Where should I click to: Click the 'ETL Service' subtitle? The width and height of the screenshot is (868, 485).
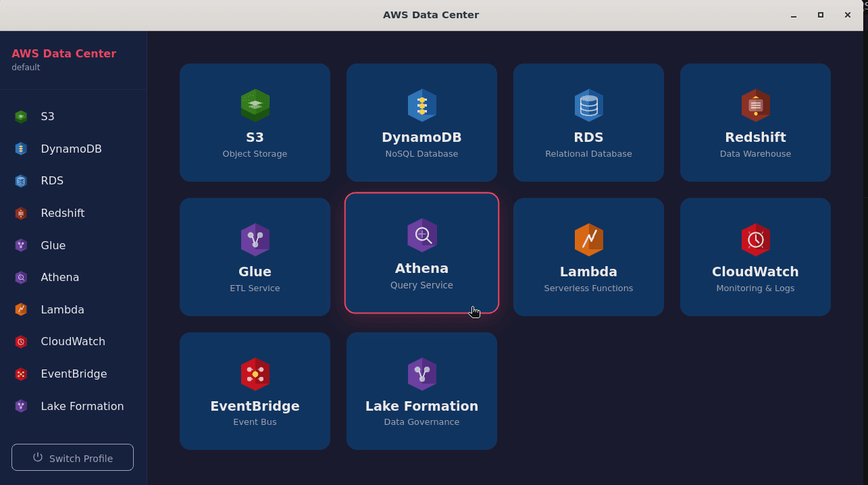255,288
